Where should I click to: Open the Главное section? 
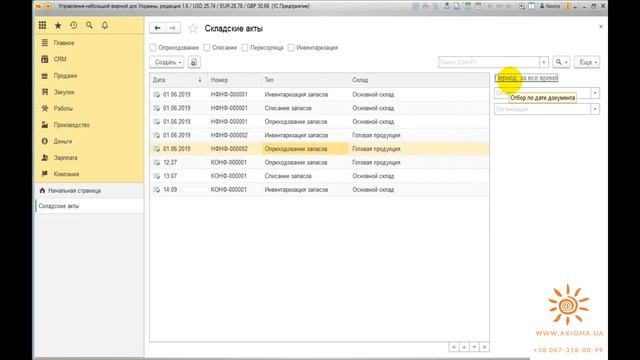[x=64, y=43]
